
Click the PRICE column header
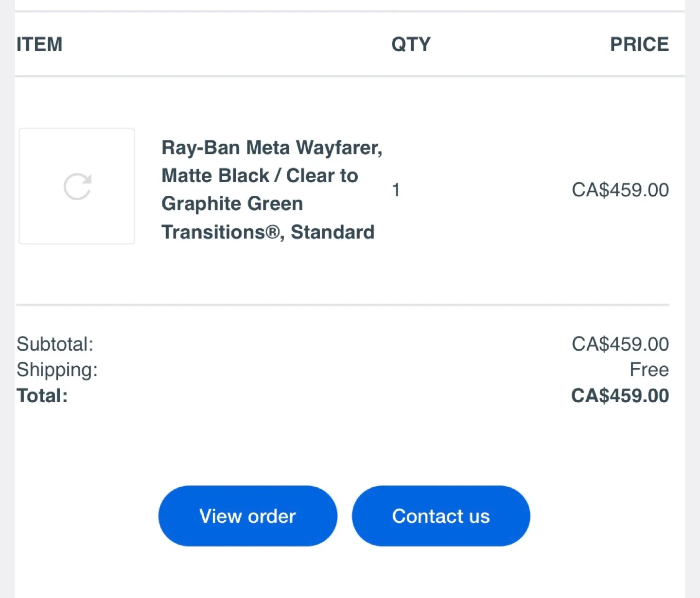[639, 44]
